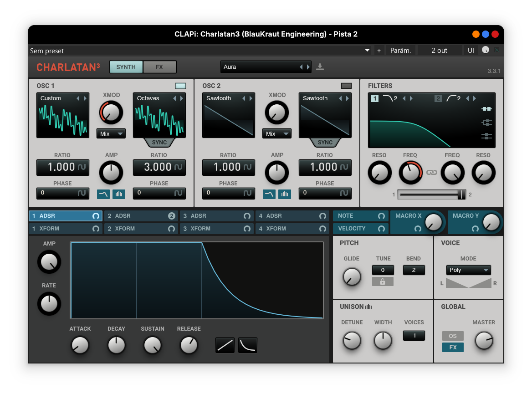Toggle the OSC 1 enable switch
This screenshot has width=532, height=394.
click(180, 86)
